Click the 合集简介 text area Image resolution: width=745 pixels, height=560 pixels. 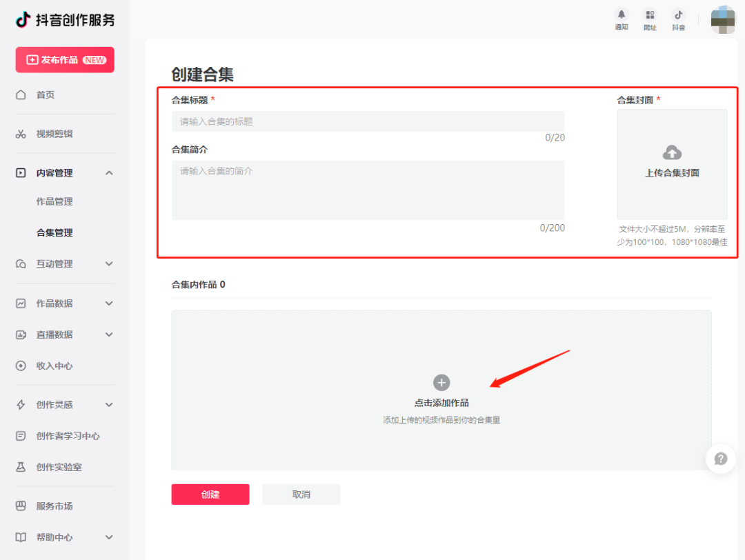(x=368, y=190)
